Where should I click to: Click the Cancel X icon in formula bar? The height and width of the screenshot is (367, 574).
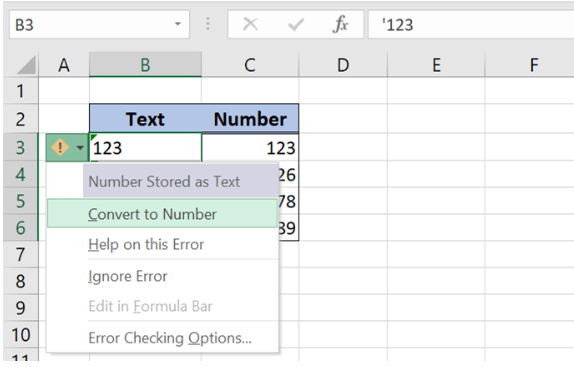point(250,25)
